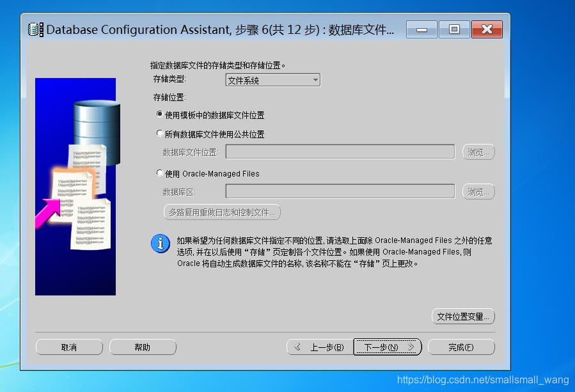575x392 pixels.
Task: Click the Database Configuration Assistant title icon
Action: tap(36, 29)
